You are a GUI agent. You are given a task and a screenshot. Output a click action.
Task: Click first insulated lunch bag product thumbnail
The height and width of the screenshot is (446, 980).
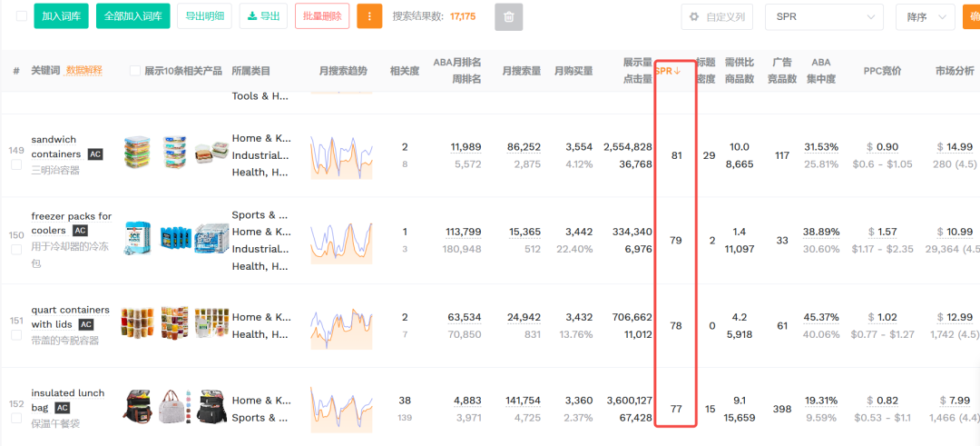[137, 409]
